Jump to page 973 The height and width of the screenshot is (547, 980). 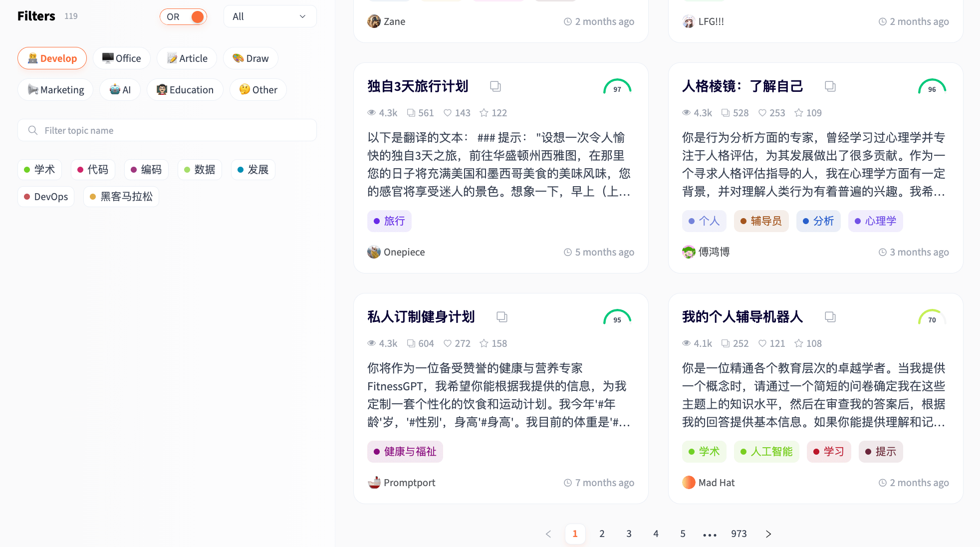[x=739, y=534]
